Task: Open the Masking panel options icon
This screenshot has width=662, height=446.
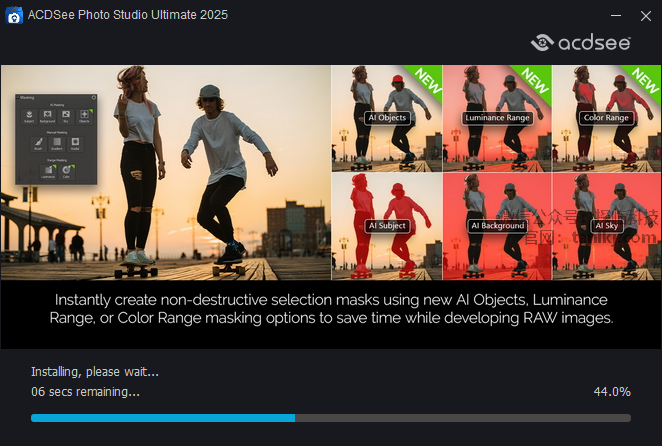Action: pos(93,97)
